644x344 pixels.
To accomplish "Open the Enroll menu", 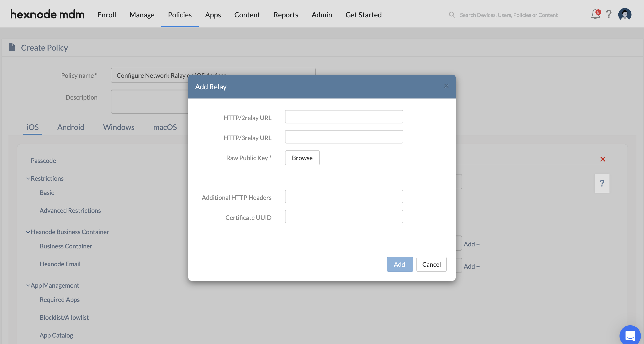I will (x=107, y=14).
